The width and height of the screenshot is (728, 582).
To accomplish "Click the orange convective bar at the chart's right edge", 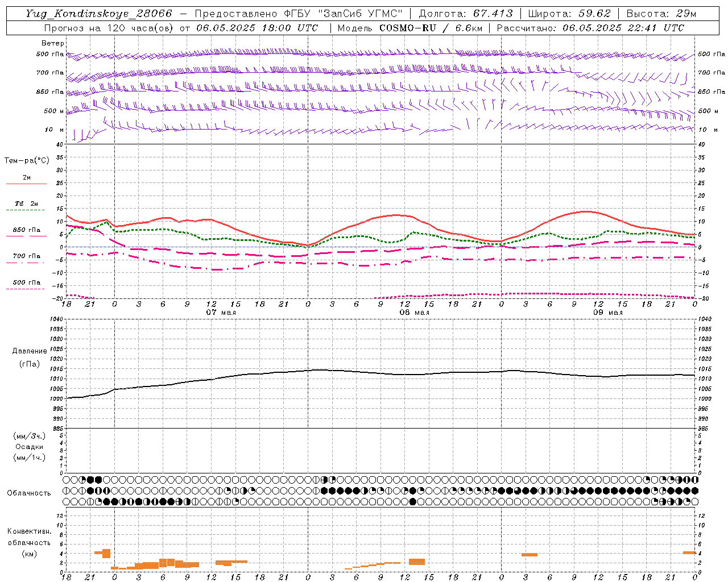I will click(x=689, y=552).
